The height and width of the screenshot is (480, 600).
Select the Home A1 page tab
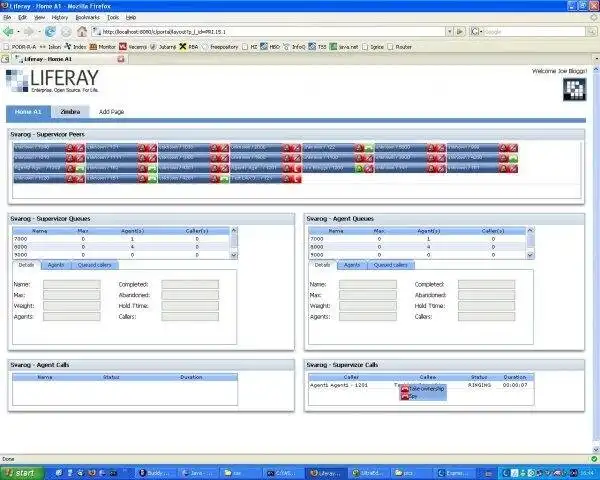pos(28,112)
